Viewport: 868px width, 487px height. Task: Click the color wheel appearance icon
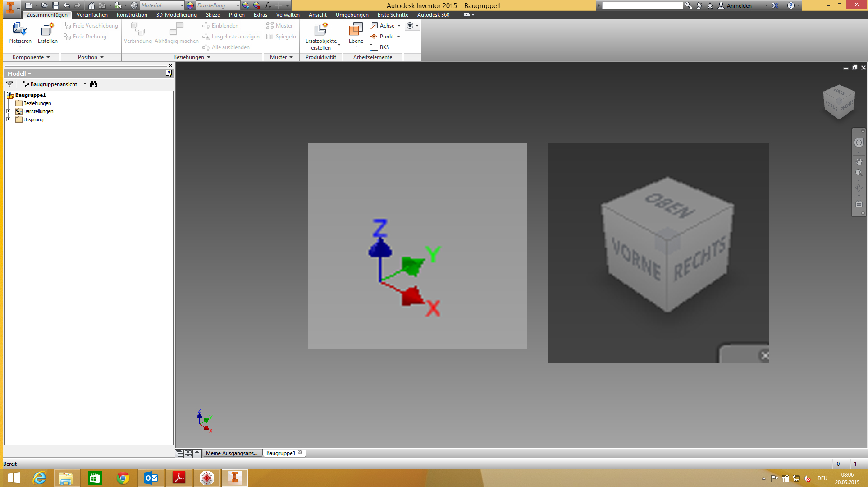(x=190, y=5)
